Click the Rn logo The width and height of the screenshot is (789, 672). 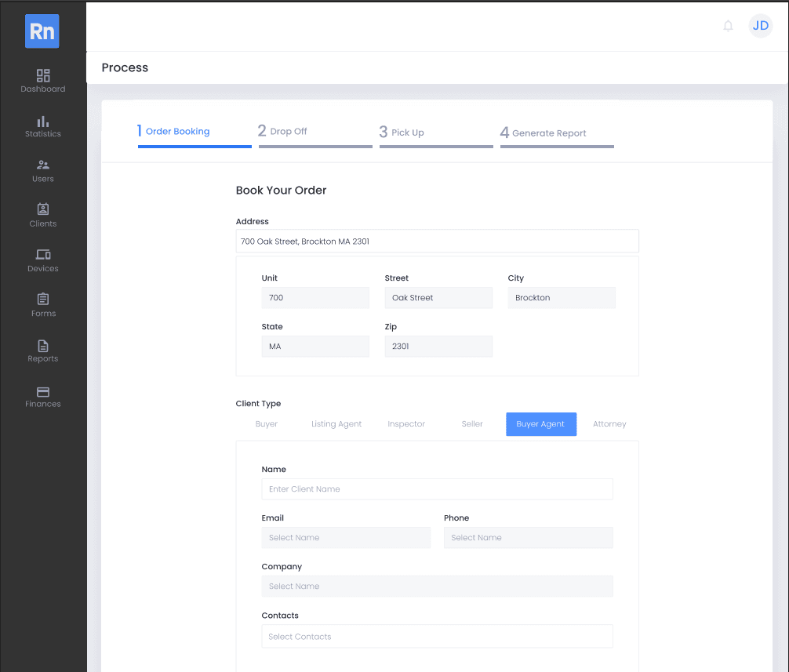42,31
